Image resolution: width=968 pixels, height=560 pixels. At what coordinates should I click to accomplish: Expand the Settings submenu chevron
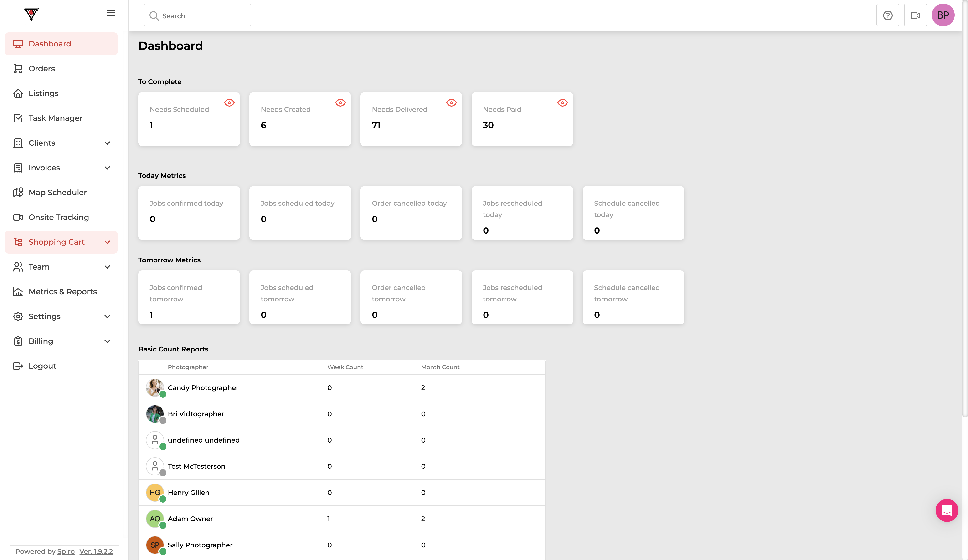point(108,316)
